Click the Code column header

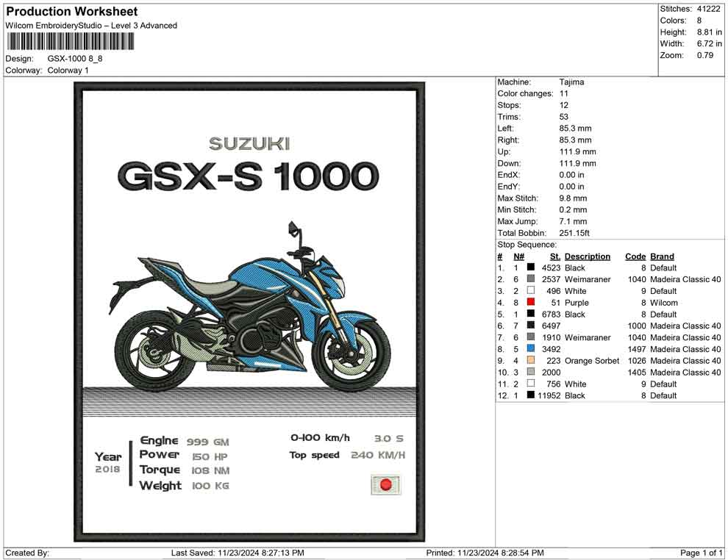coord(635,256)
